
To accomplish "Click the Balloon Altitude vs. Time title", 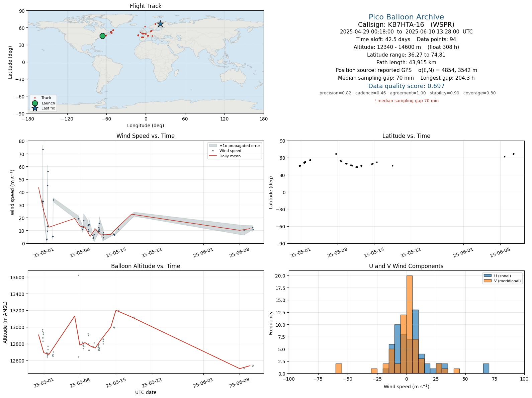I will pos(146,266).
